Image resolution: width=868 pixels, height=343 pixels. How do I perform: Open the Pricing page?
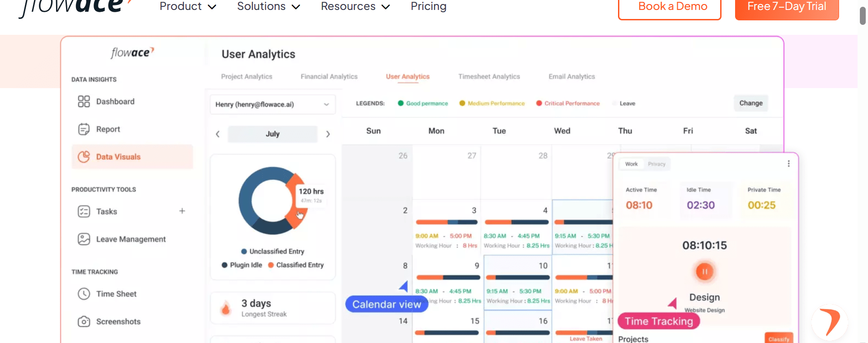[x=429, y=6]
